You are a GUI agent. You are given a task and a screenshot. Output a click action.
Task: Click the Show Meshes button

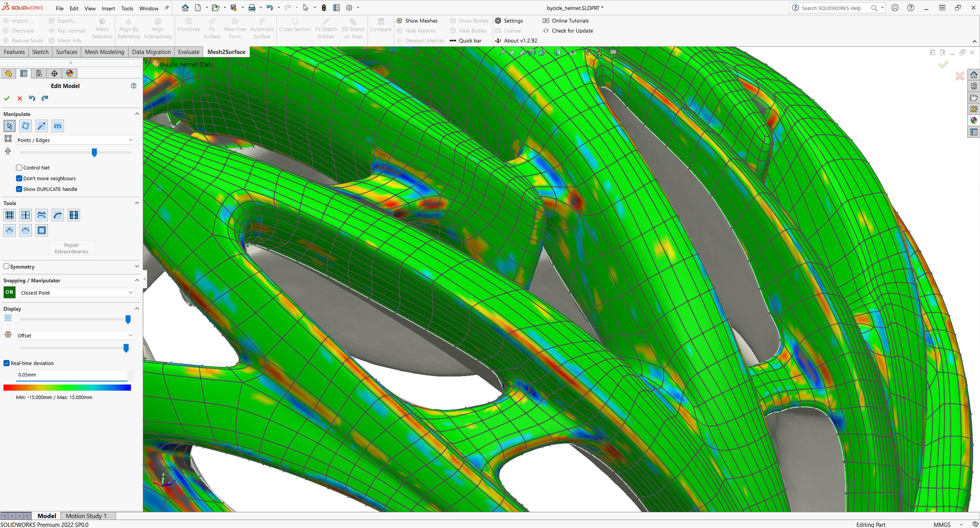pyautogui.click(x=417, y=21)
